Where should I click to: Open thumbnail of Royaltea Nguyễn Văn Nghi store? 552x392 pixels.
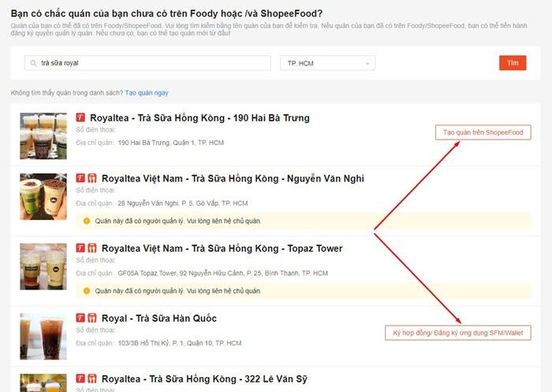[43, 196]
